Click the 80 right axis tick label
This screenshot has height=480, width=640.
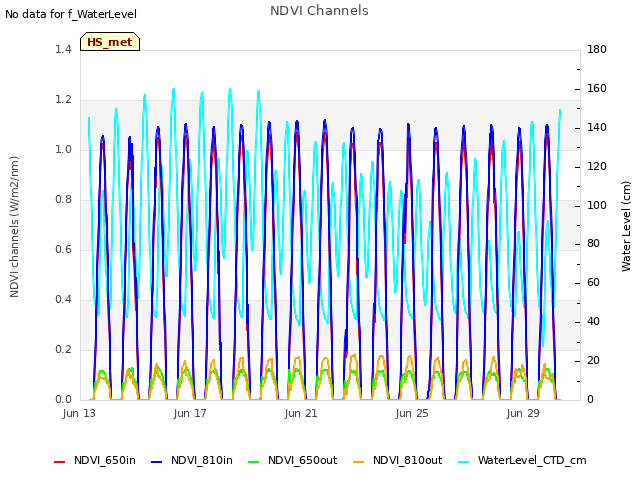pyautogui.click(x=593, y=244)
